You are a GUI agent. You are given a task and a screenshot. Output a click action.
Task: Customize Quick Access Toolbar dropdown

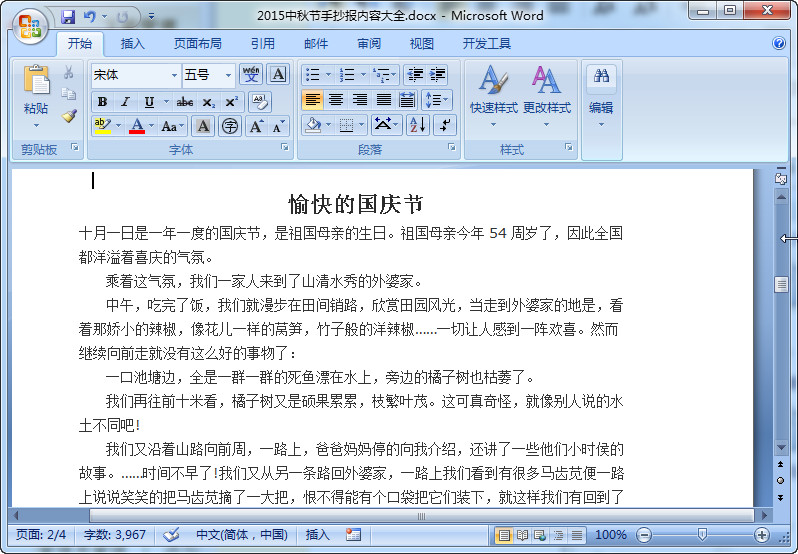(x=151, y=17)
